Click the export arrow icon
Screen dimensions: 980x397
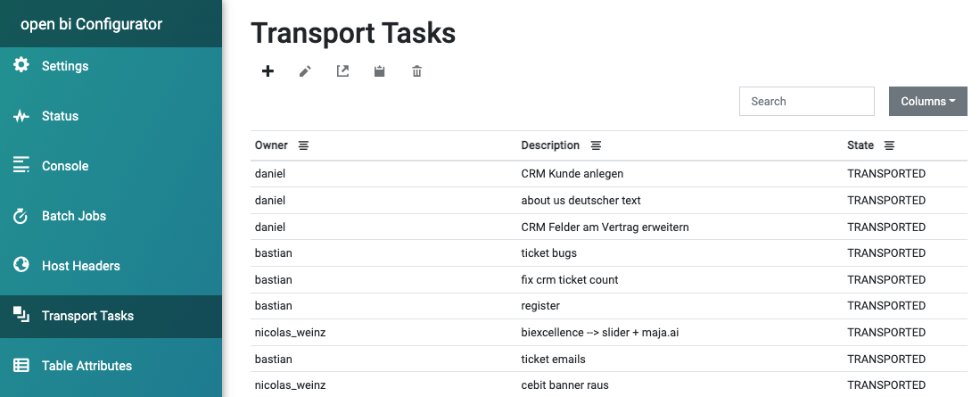pos(342,71)
